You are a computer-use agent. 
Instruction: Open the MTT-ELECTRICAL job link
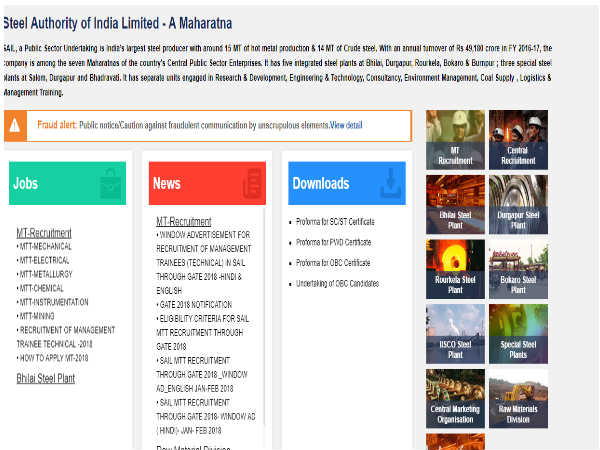[43, 261]
